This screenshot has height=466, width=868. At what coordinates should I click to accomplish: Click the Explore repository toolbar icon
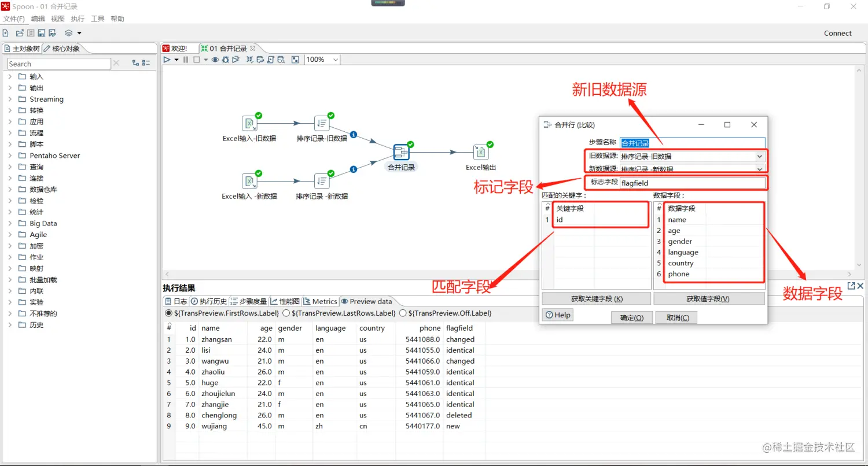point(31,33)
